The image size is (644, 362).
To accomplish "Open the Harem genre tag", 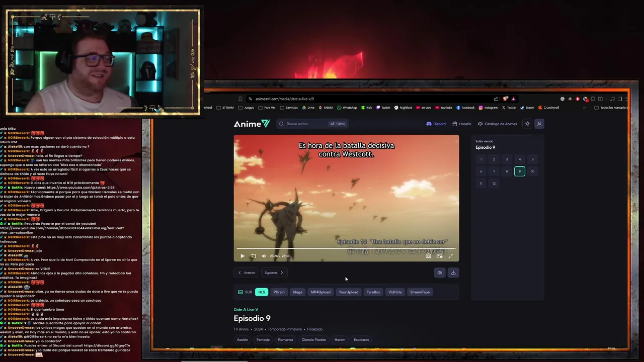I will pyautogui.click(x=340, y=340).
